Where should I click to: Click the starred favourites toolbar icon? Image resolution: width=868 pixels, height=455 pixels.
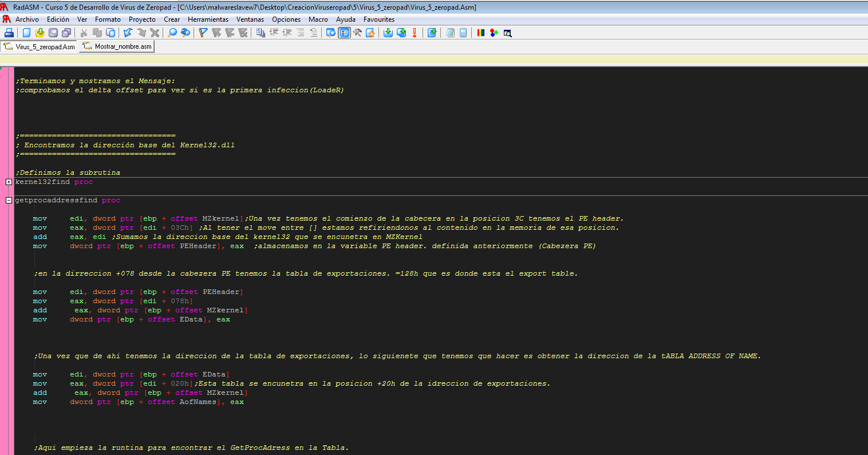pos(370,33)
